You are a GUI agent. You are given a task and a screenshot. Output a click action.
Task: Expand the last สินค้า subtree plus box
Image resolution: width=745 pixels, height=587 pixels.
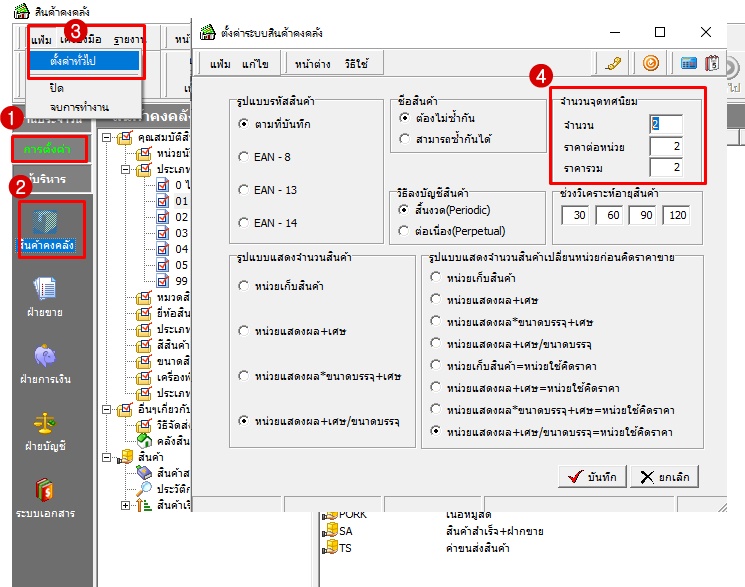[125, 505]
